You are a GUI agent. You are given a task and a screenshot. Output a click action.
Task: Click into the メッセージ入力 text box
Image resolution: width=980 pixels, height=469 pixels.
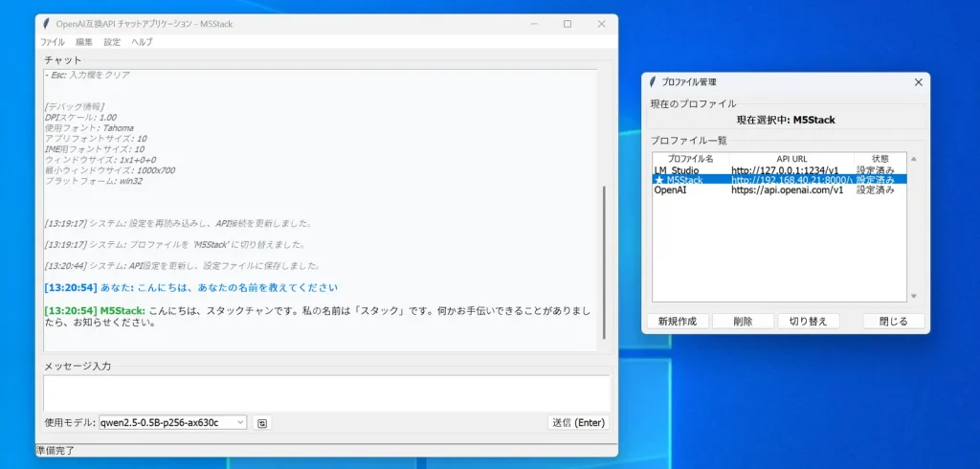point(327,392)
